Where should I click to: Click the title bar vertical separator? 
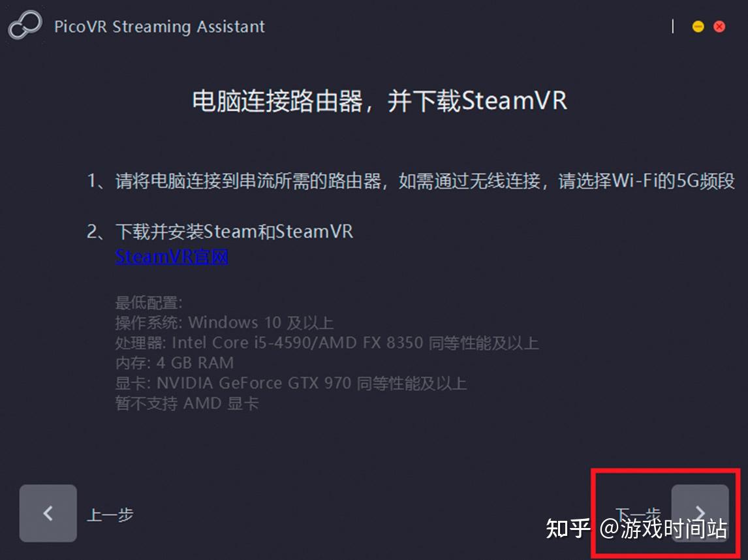tap(673, 26)
